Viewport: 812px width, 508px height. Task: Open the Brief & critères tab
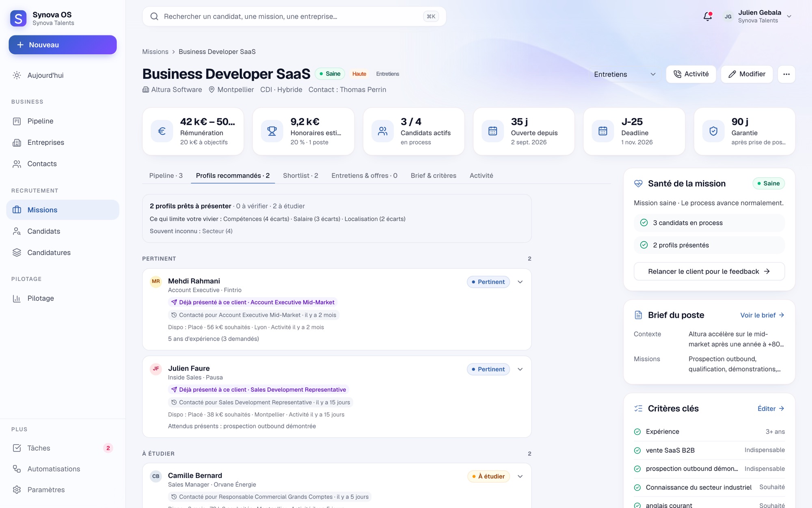point(433,176)
